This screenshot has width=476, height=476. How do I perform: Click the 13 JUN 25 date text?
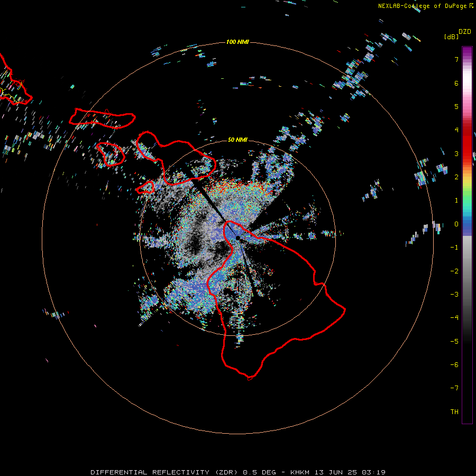point(336,472)
